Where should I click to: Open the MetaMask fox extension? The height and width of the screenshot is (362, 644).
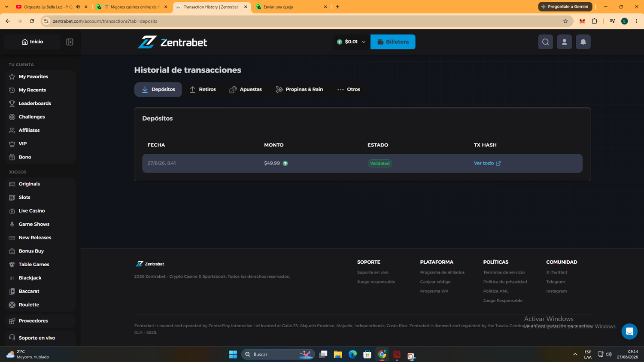click(582, 21)
